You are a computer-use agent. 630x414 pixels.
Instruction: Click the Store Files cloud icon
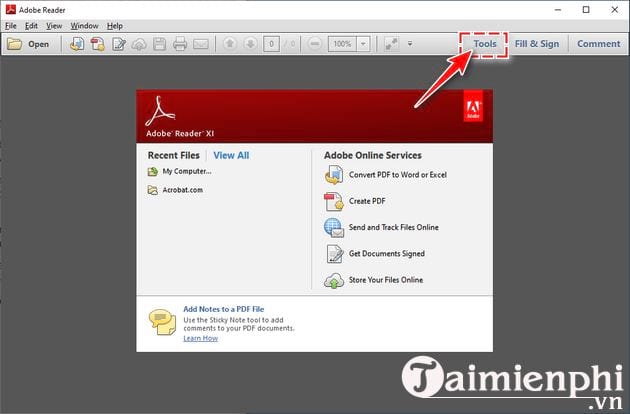(x=333, y=280)
